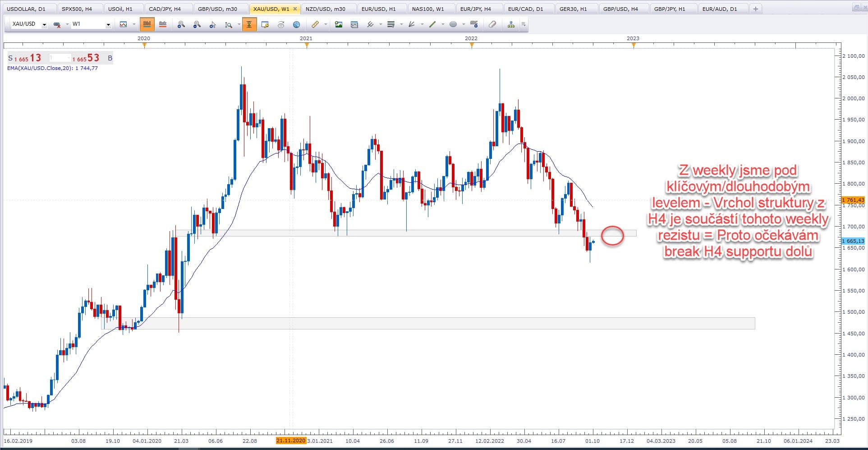
Task: Click the zoom out magnifier icon
Action: click(x=197, y=24)
